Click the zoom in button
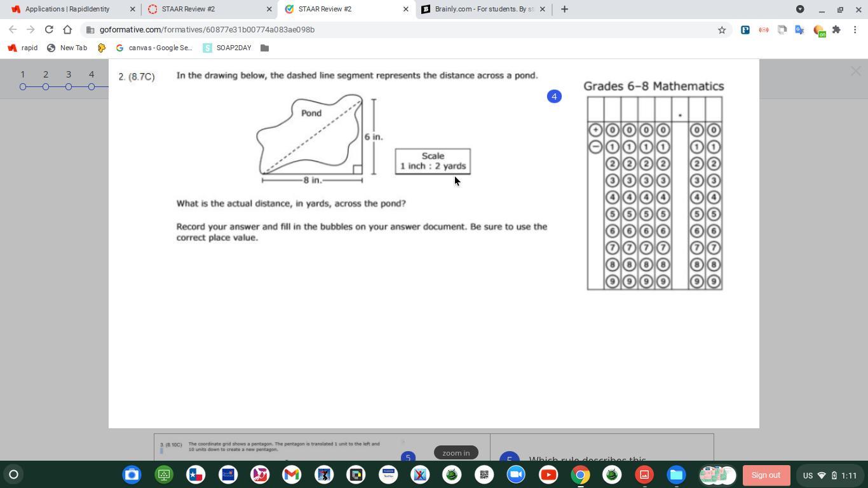868x488 pixels. click(456, 453)
